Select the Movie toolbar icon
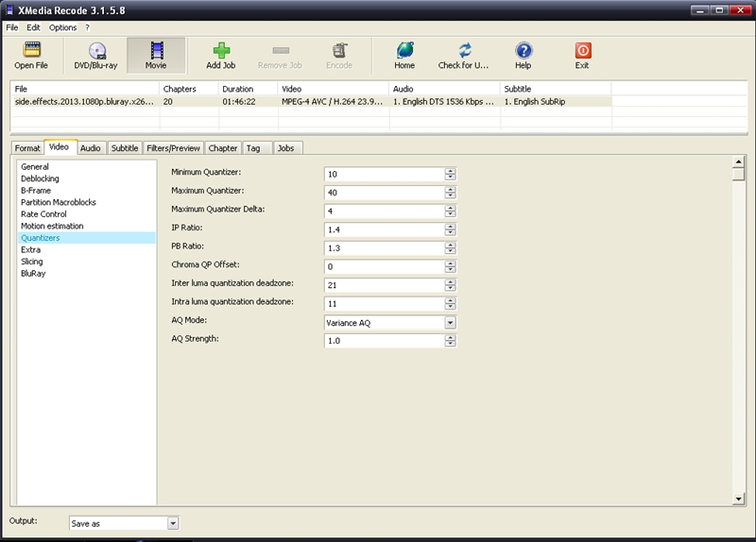 coord(157,50)
